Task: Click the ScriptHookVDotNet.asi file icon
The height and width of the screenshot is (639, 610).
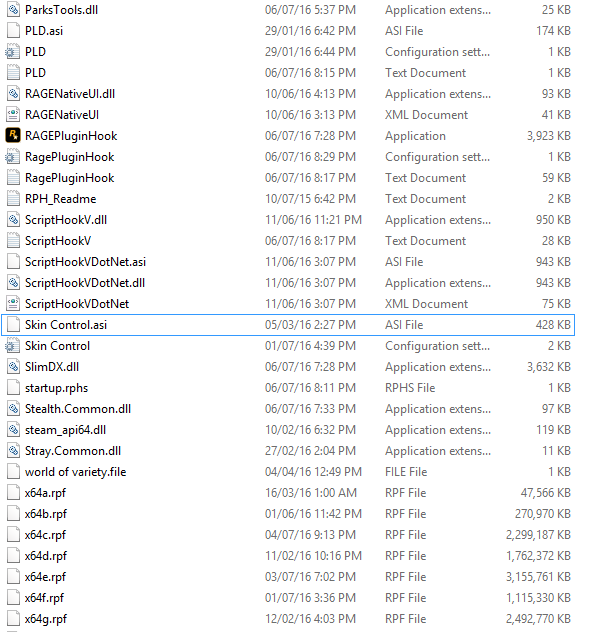Action: (13, 262)
